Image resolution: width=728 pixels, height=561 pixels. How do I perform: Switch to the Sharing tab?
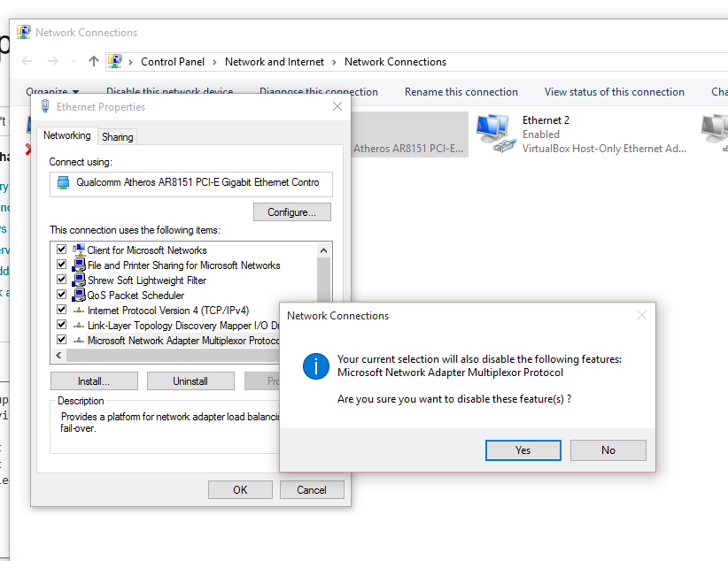coord(118,137)
